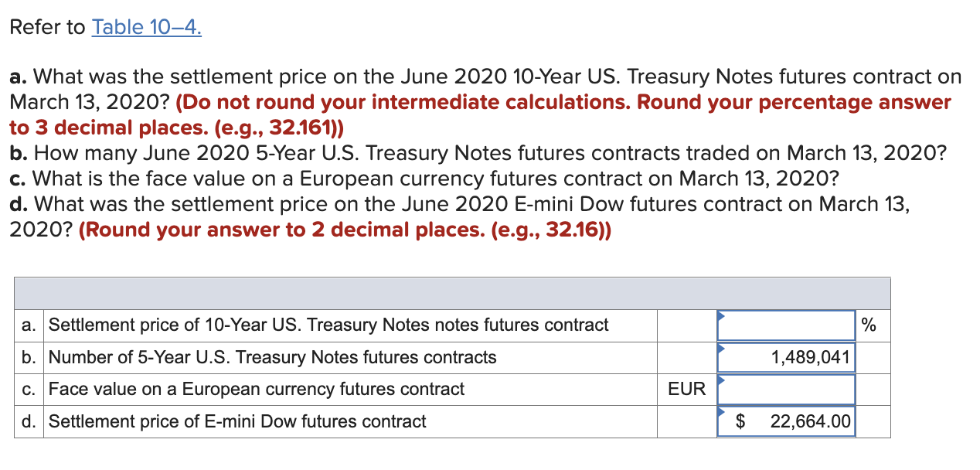Select the "d." row letter cell
Image resolution: width=980 pixels, height=470 pixels.
point(29,421)
